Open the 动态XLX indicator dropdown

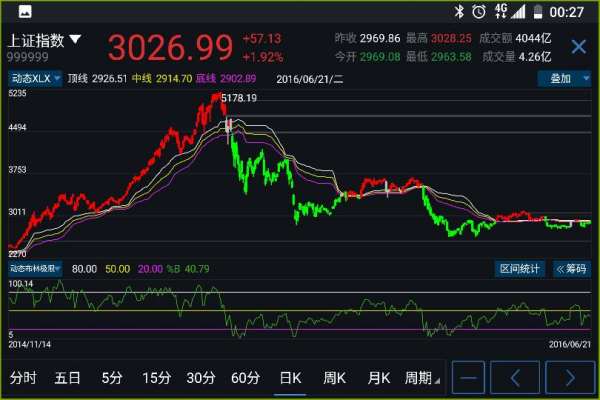pyautogui.click(x=35, y=78)
